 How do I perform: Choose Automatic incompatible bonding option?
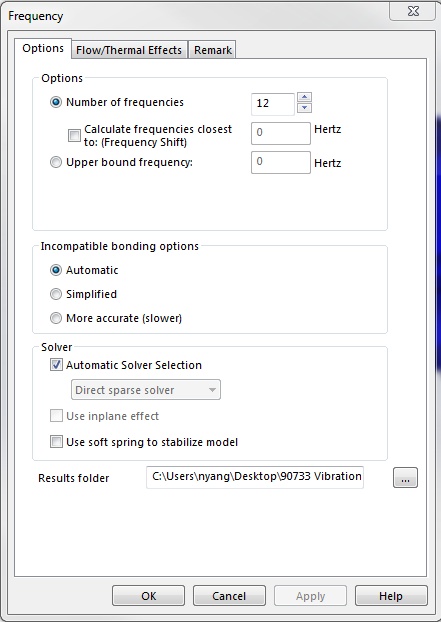coord(56,270)
